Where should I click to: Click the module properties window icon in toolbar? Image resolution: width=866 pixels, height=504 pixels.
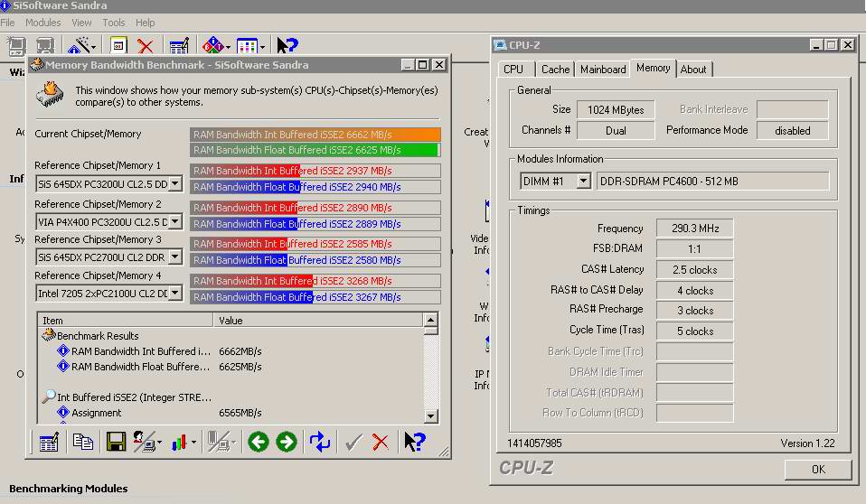[x=118, y=45]
